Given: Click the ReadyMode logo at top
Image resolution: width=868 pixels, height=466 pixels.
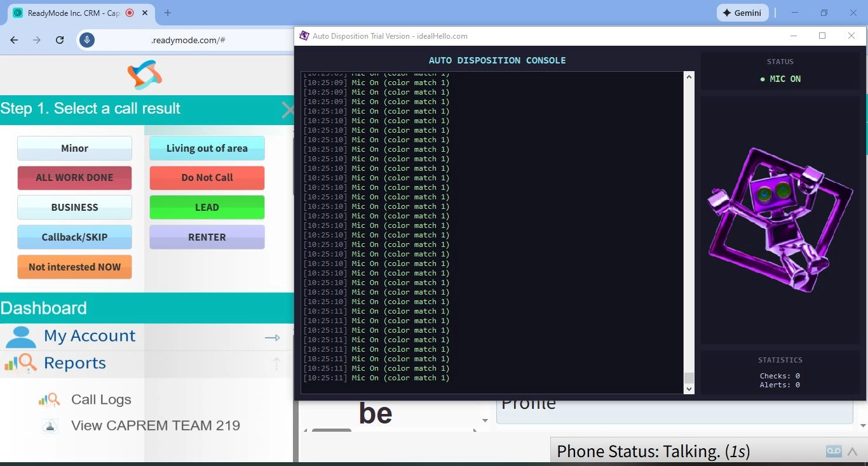Looking at the screenshot, I should point(145,75).
